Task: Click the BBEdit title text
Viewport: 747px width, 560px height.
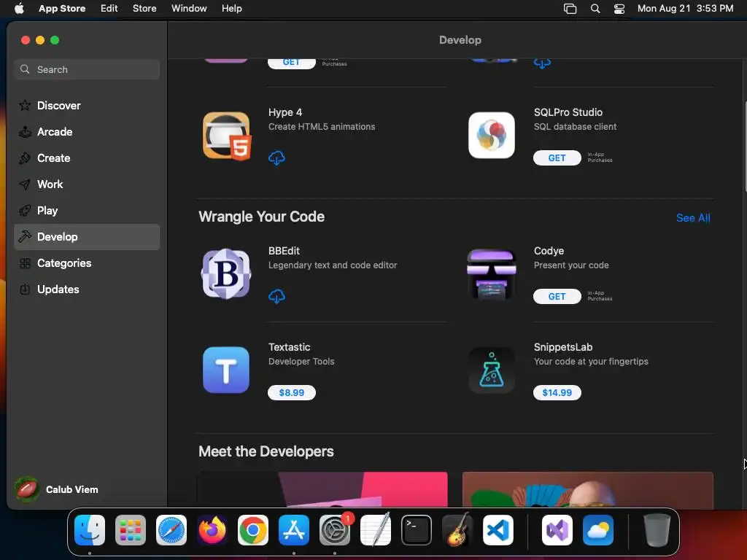Action: coord(284,251)
